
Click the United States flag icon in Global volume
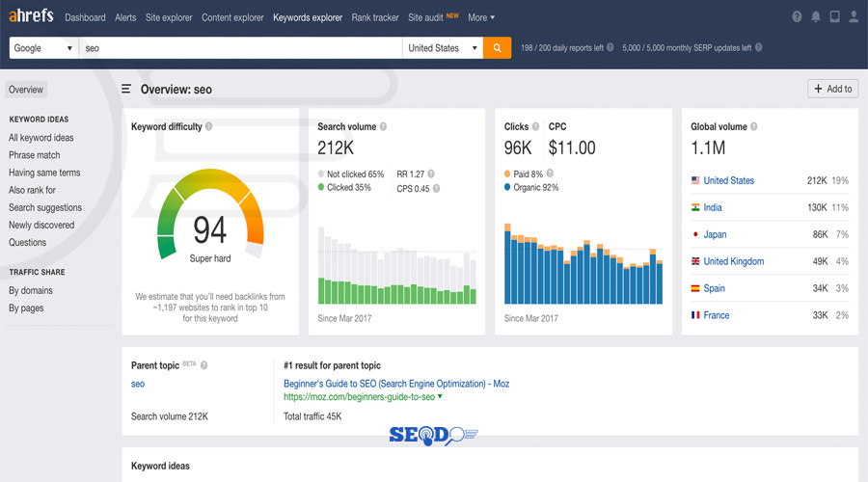coord(695,180)
